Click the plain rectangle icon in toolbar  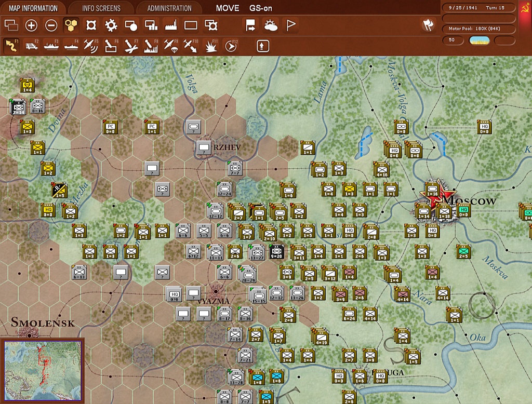(191, 25)
